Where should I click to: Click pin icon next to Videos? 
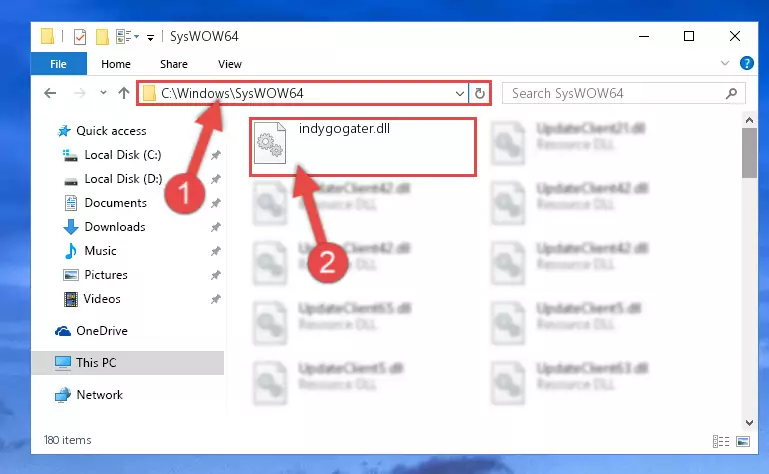coord(215,299)
